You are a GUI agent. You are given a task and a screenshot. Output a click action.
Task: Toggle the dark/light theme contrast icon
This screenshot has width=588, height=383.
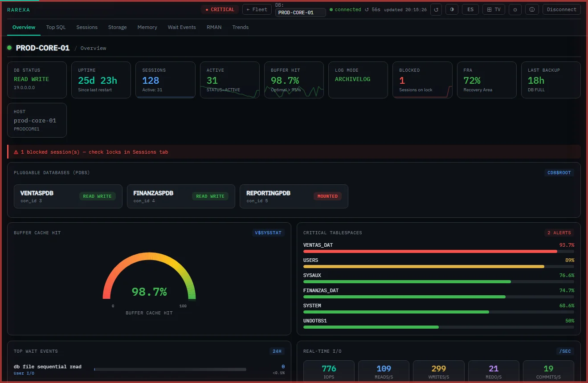[452, 9]
